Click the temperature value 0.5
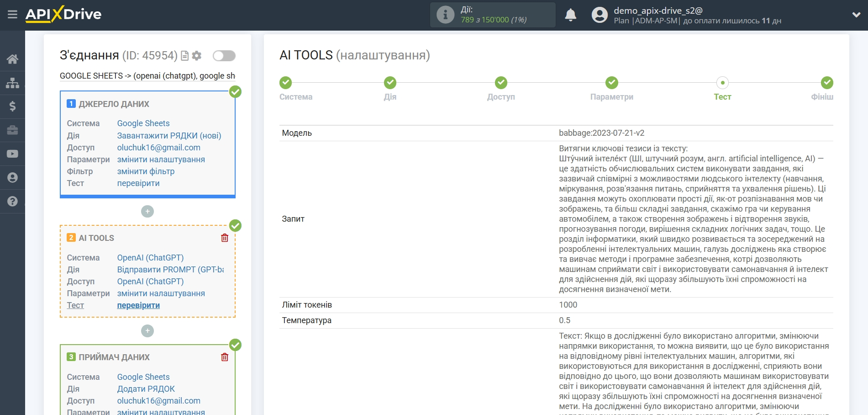 coord(564,320)
